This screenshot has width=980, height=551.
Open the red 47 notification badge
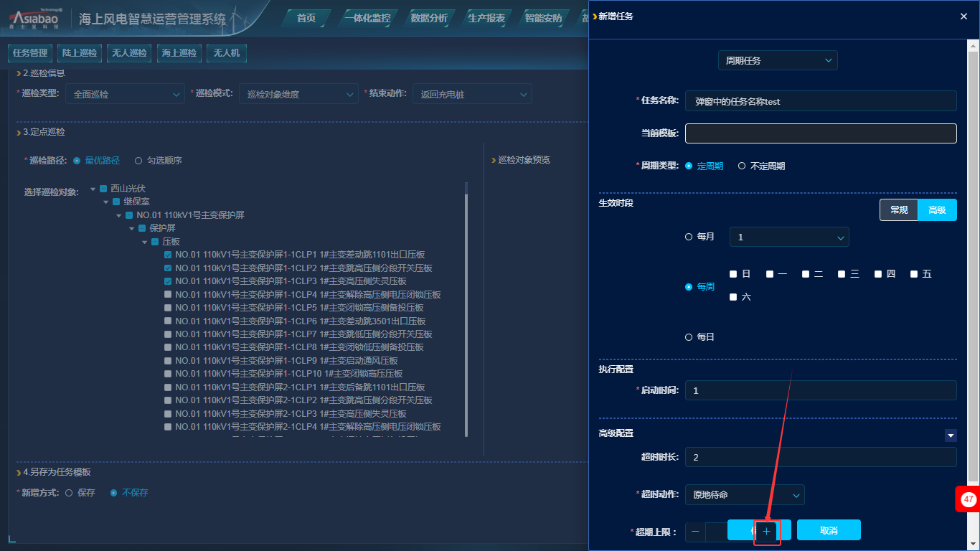pos(969,499)
